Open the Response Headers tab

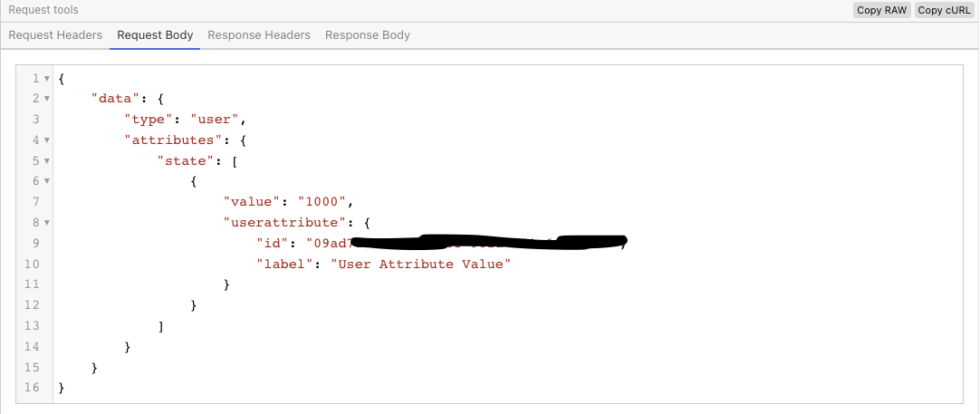click(x=259, y=35)
